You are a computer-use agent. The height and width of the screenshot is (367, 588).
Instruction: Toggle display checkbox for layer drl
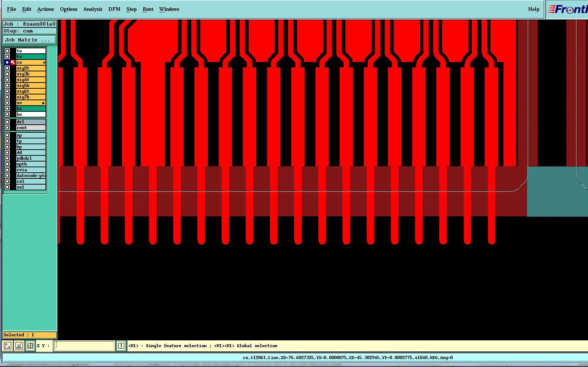point(7,122)
